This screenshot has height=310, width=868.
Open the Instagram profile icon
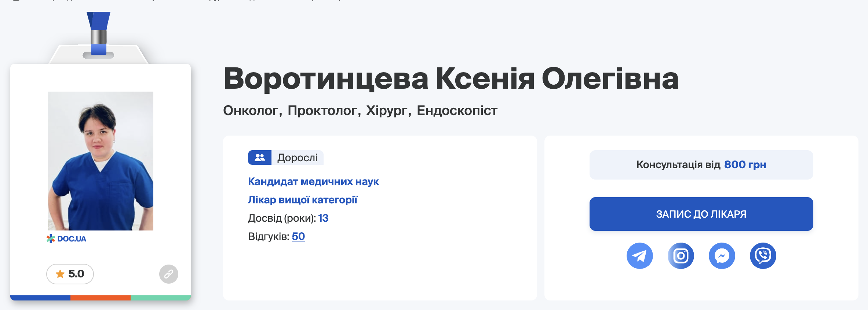tap(681, 256)
